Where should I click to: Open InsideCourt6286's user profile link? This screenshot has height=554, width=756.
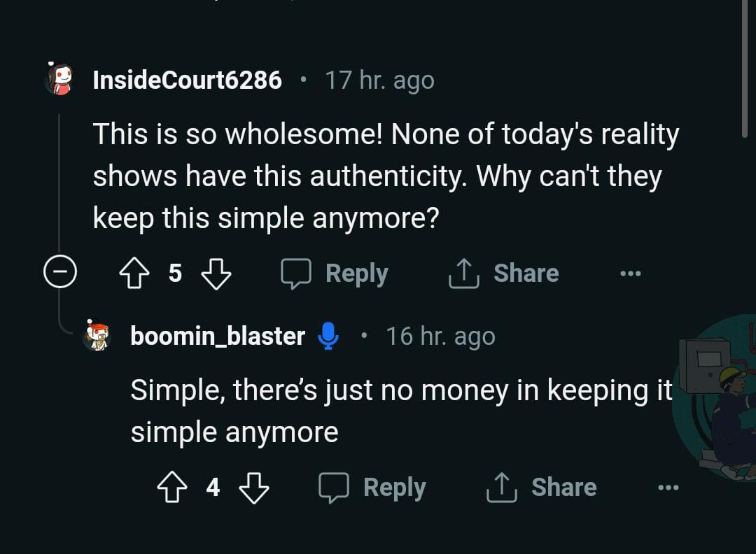(x=188, y=80)
